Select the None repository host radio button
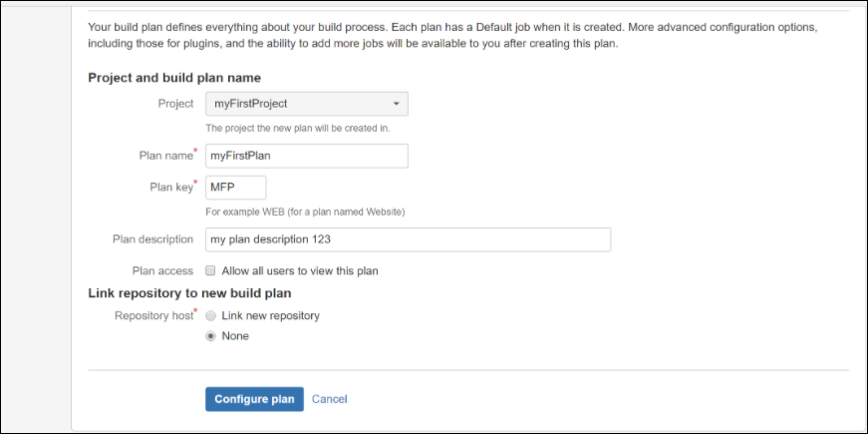The image size is (868, 434). click(x=211, y=336)
